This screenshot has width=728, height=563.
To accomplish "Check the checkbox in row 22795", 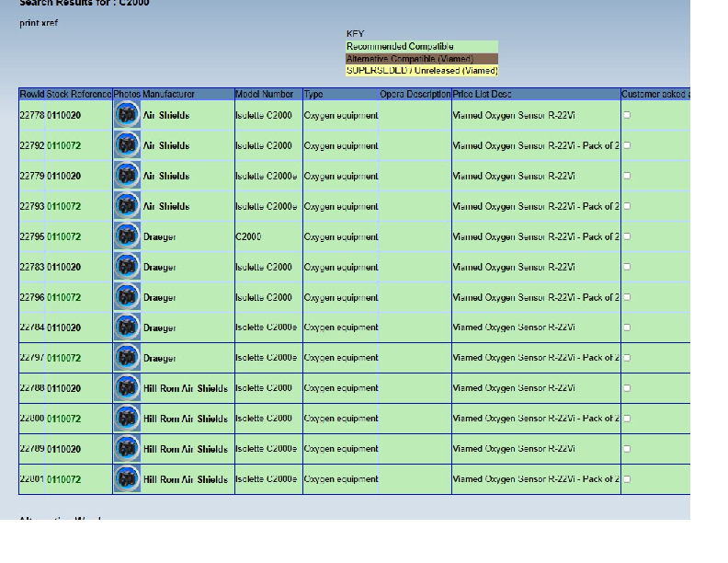I will (x=627, y=236).
